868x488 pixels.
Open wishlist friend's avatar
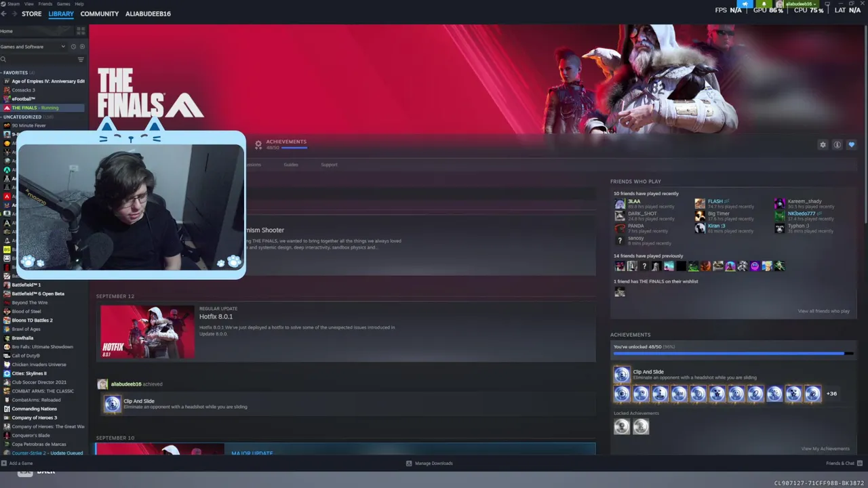[620, 292]
